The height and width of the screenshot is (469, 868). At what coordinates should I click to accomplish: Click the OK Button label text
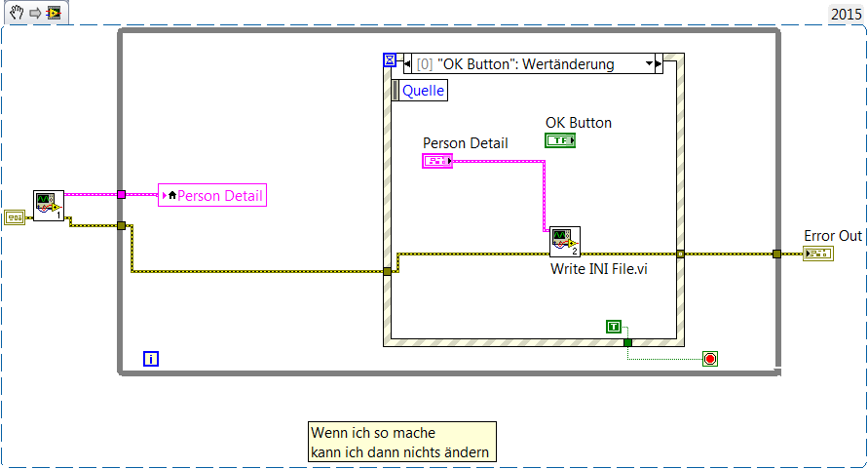pos(579,123)
